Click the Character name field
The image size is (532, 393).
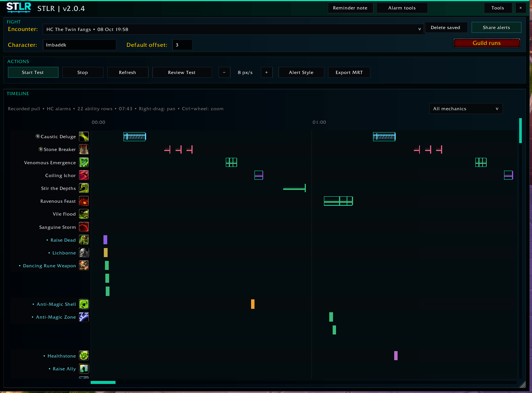(79, 45)
